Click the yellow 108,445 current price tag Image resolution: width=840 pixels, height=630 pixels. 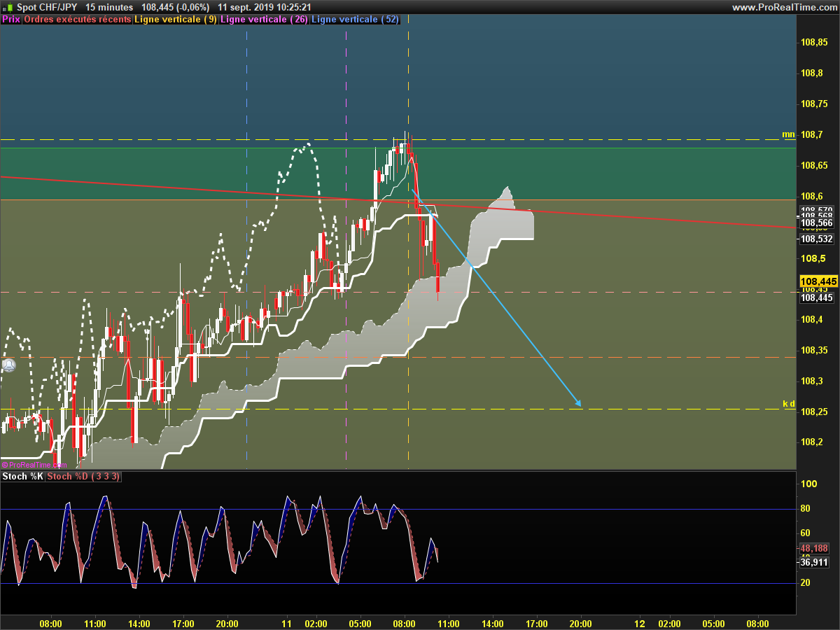(x=818, y=281)
